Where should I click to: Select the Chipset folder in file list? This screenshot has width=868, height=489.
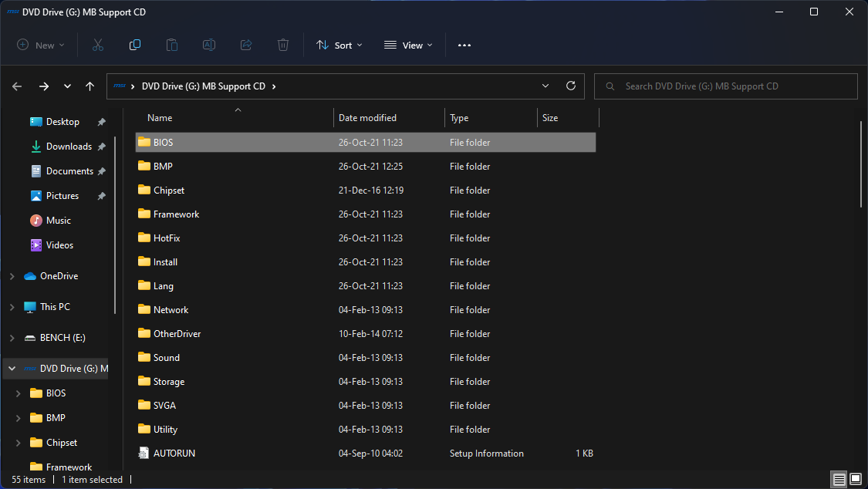(x=168, y=191)
